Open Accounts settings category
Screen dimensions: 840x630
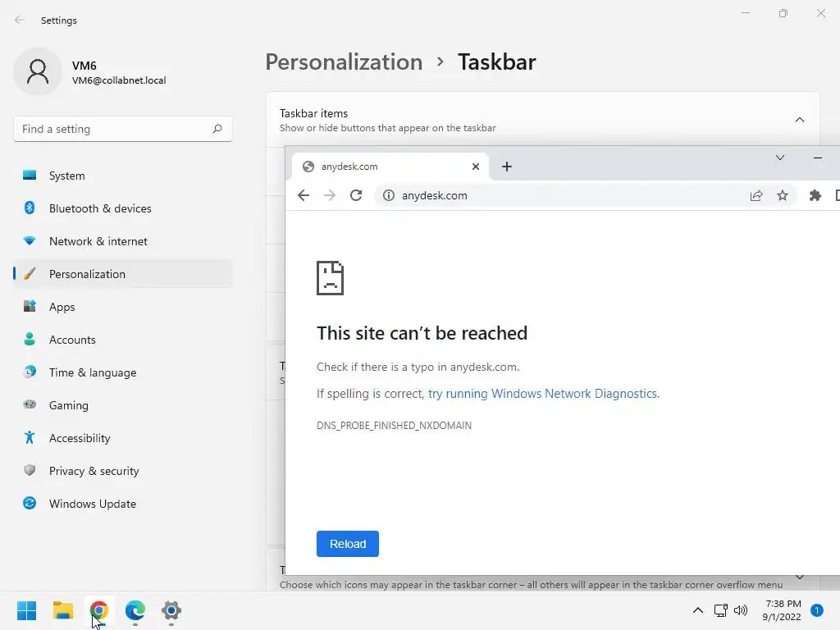coord(123,340)
